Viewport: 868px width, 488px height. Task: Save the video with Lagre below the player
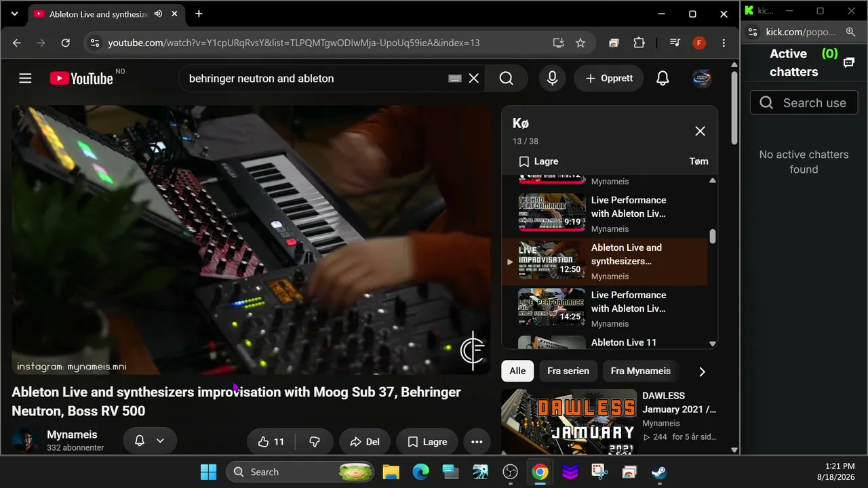(427, 442)
